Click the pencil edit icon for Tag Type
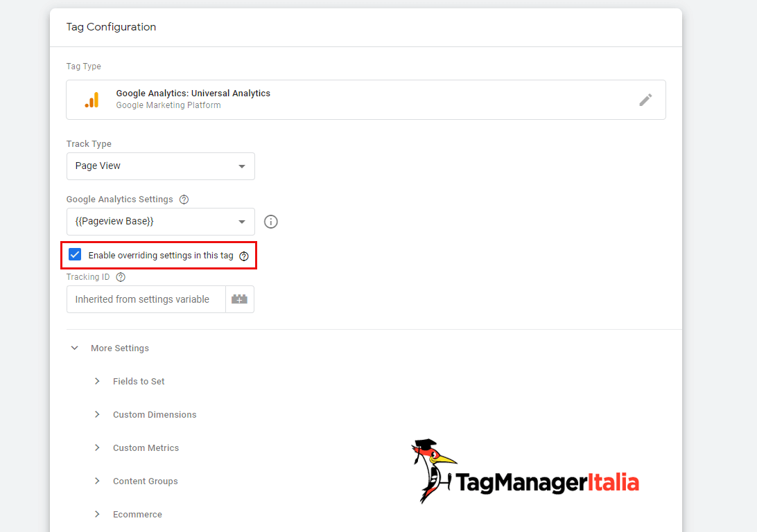 click(645, 100)
